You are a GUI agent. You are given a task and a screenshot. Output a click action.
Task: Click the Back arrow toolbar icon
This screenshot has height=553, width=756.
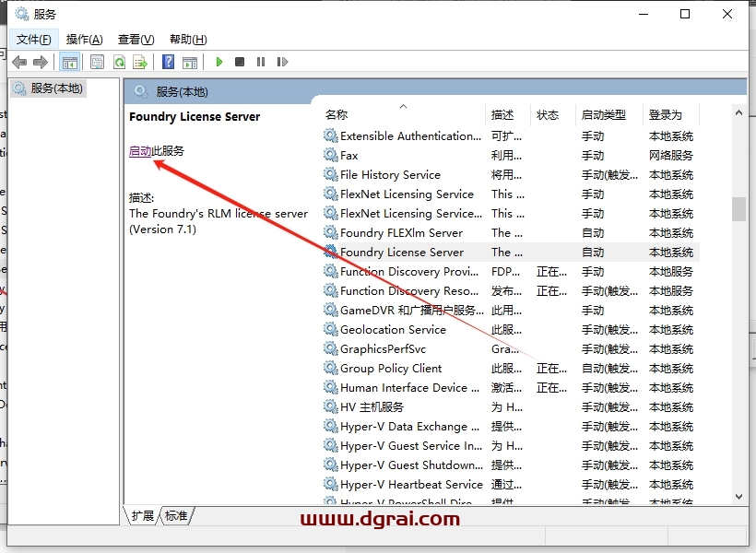tap(19, 62)
